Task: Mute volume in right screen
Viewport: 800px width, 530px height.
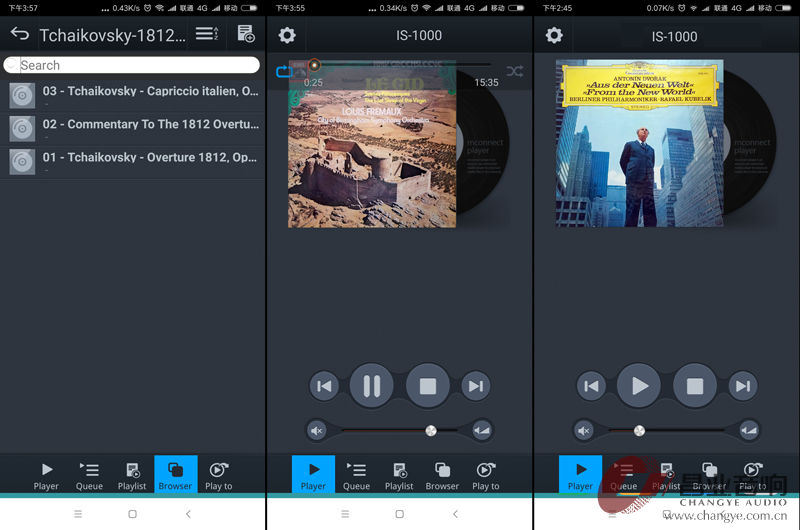Action: [x=584, y=431]
